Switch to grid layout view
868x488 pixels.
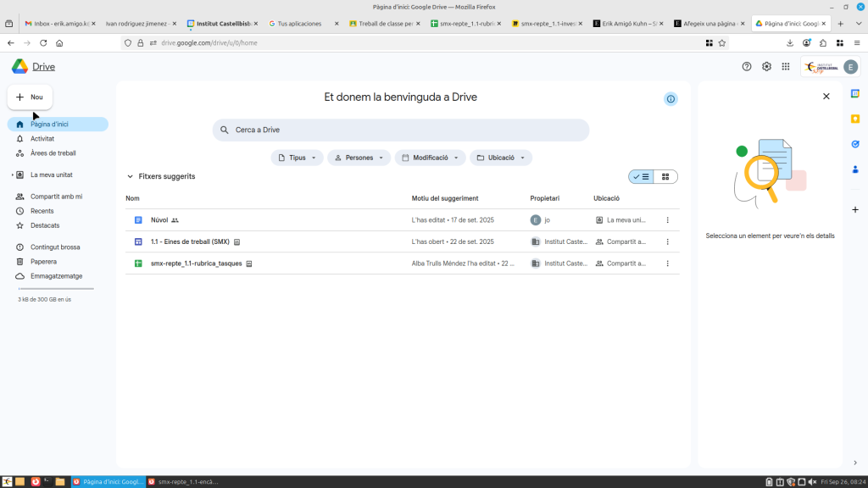point(665,177)
